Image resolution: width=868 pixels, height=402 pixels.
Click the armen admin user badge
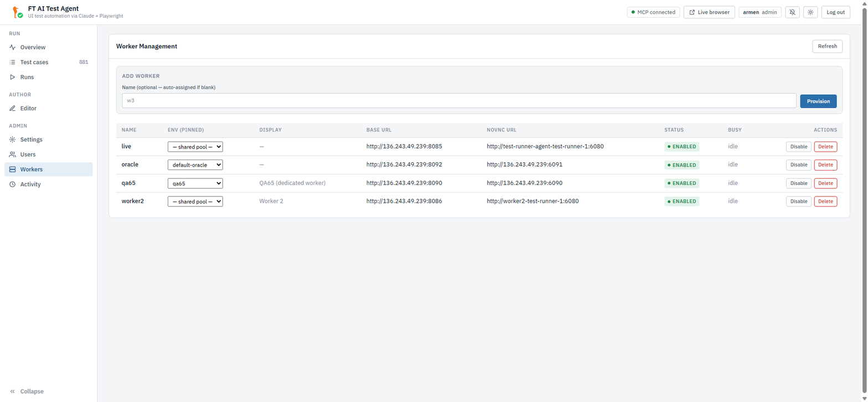point(760,12)
